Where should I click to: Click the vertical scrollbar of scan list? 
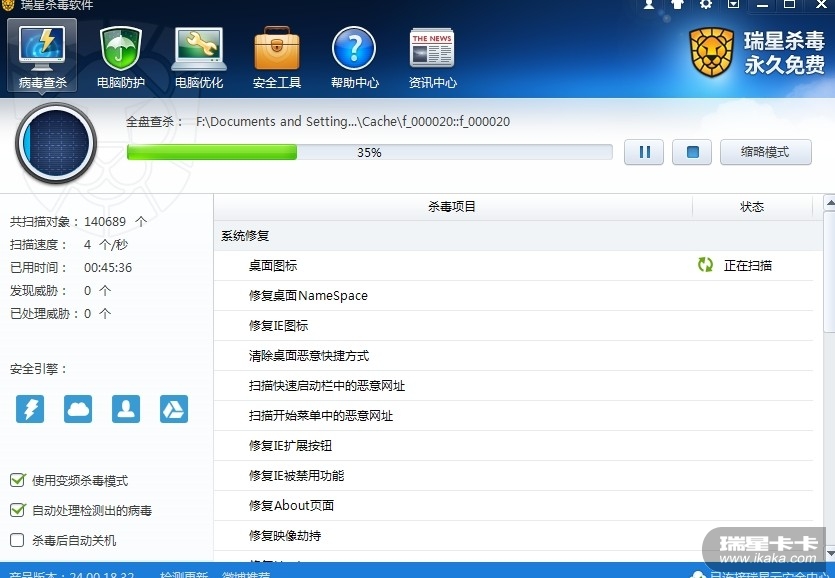pyautogui.click(x=829, y=272)
